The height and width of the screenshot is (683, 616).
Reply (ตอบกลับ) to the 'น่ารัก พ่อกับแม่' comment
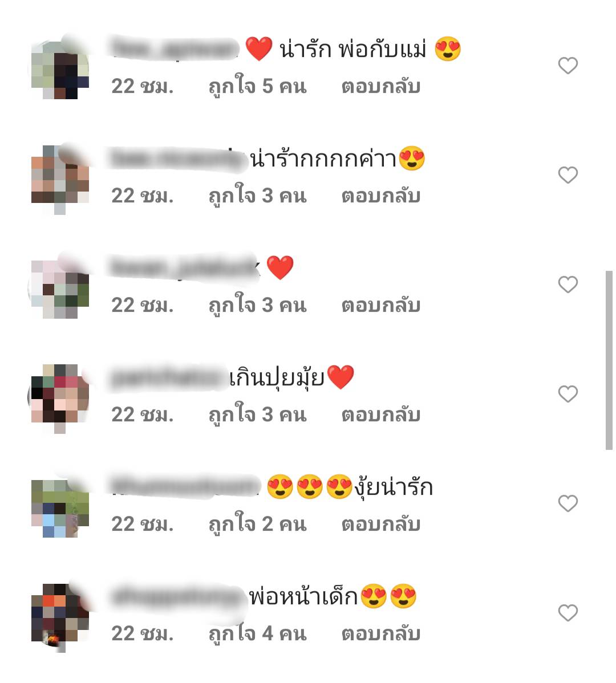click(x=381, y=86)
